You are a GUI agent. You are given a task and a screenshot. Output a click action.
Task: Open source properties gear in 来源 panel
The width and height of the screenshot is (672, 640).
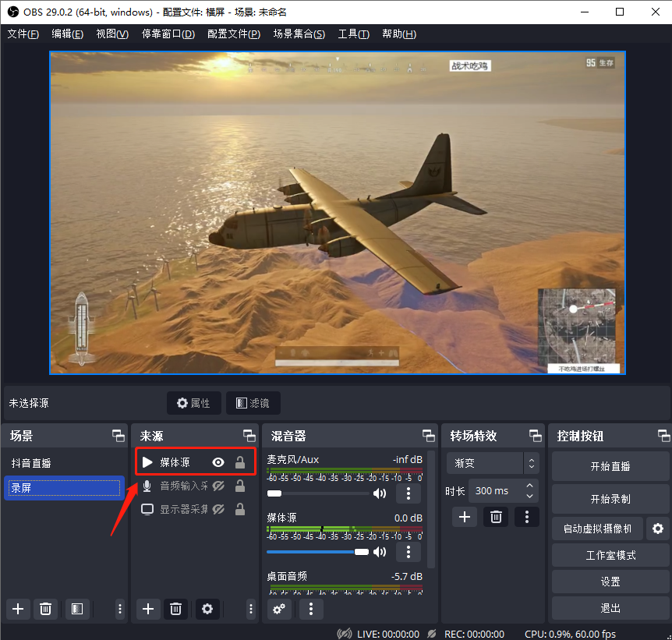[x=207, y=609]
